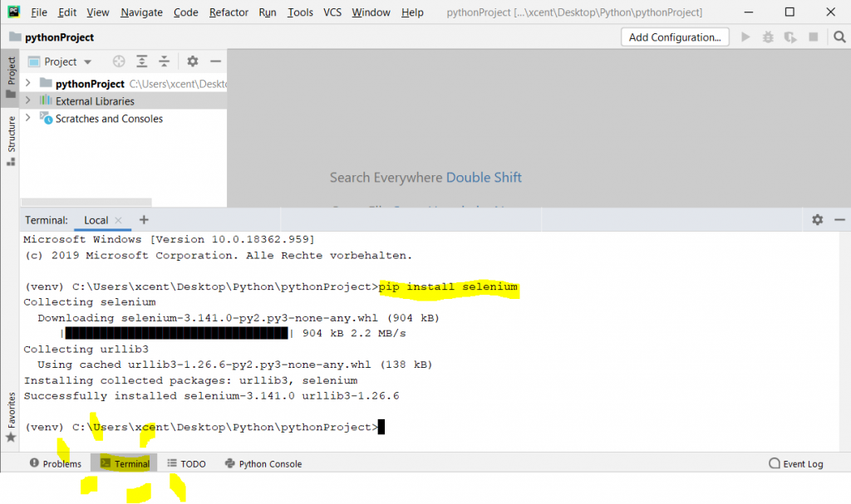Open the Python Console tool window
Viewport: 851px width, 504px height.
[263, 463]
